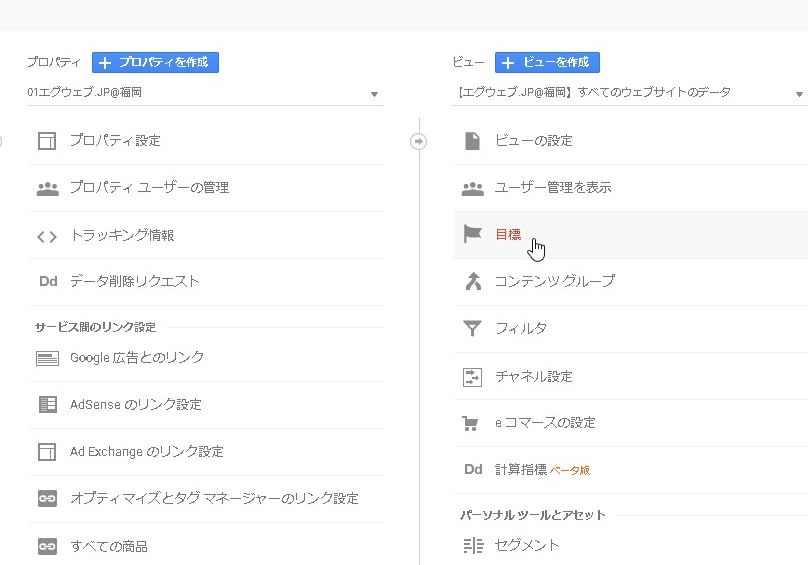Click the code brackets icon for トラッキング情報
Screen dimensions: 808x565
pyautogui.click(x=47, y=236)
